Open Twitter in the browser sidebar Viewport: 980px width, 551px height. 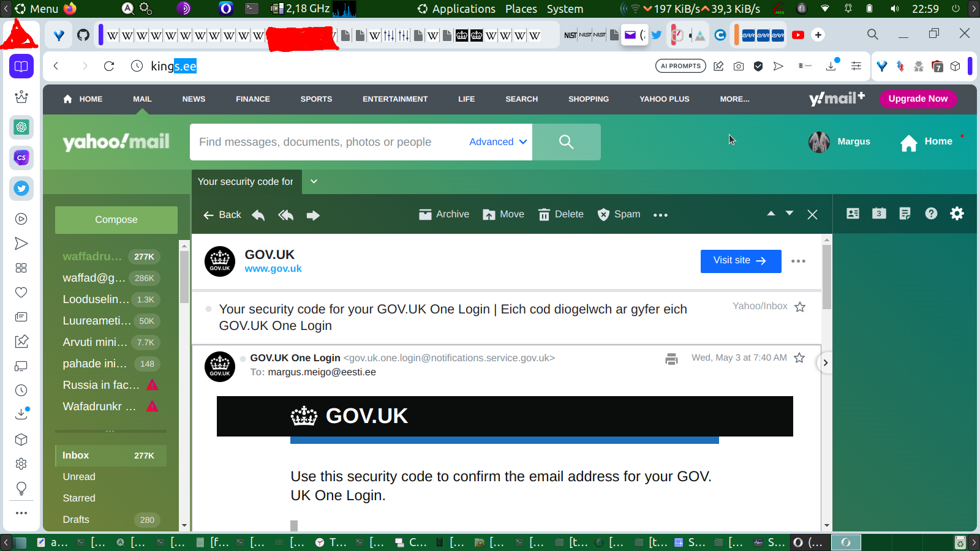pyautogui.click(x=21, y=189)
